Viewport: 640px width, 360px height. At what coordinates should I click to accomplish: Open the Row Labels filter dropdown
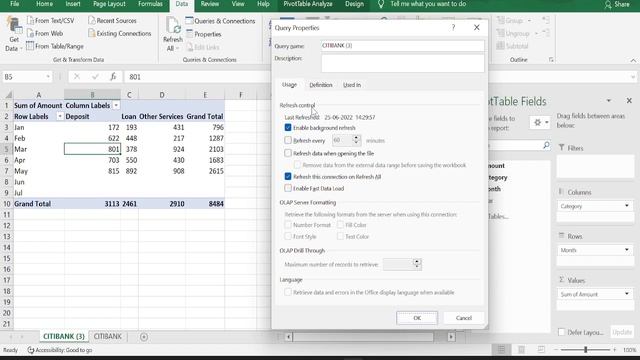pyautogui.click(x=60, y=116)
